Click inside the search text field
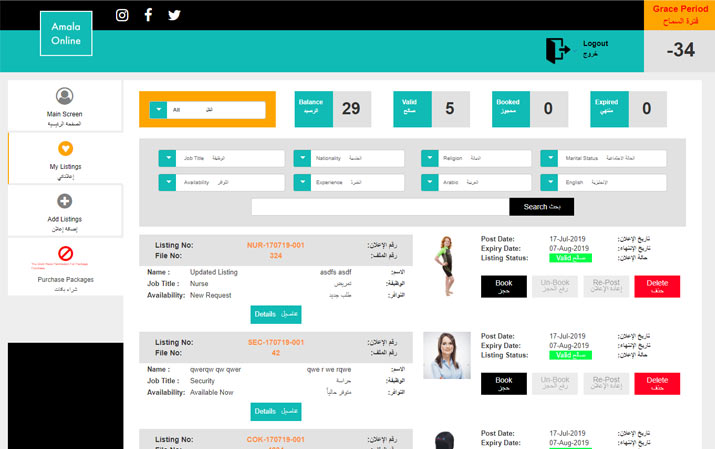This screenshot has height=449, width=715. 380,207
